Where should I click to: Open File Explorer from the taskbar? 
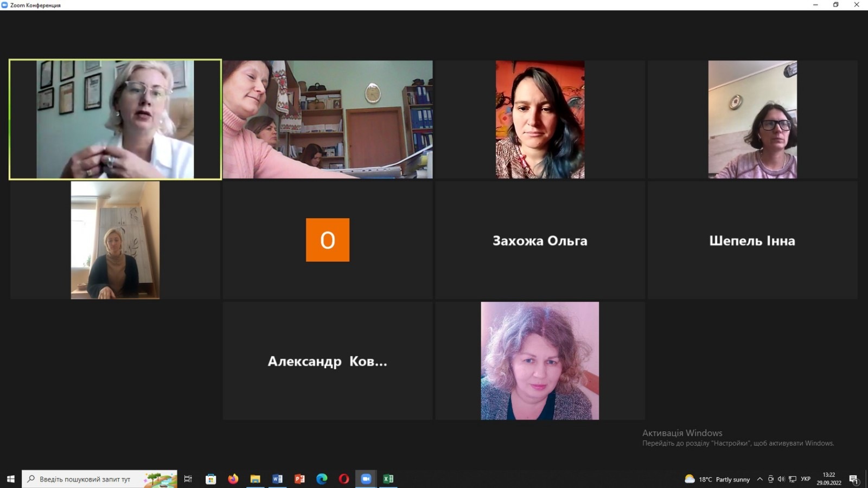click(x=256, y=479)
